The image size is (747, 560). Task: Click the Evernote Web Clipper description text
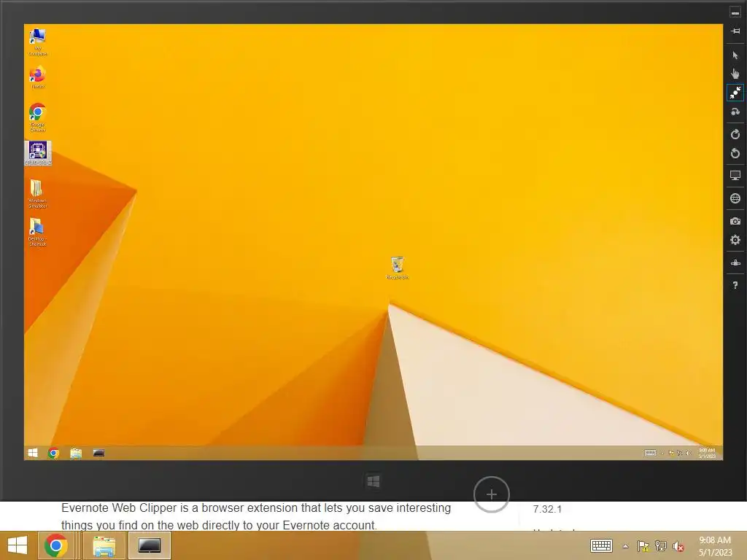[x=256, y=516]
